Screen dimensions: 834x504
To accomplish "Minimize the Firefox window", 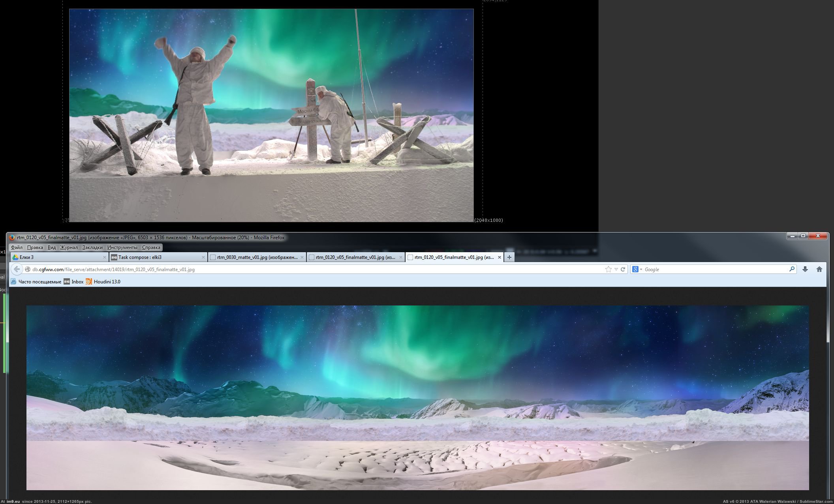I will 791,236.
